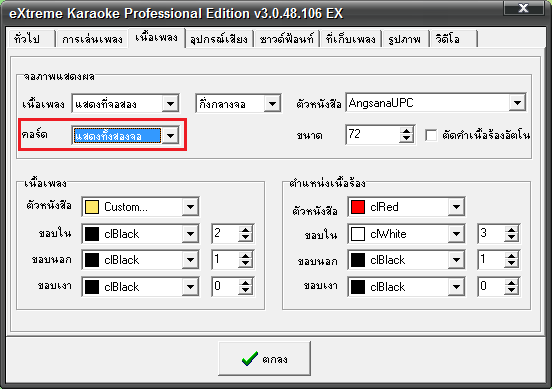Image resolution: width=552 pixels, height=389 pixels.
Task: Decrease เนื้อเพลง ขอบเงา value 0
Action: pos(245,290)
